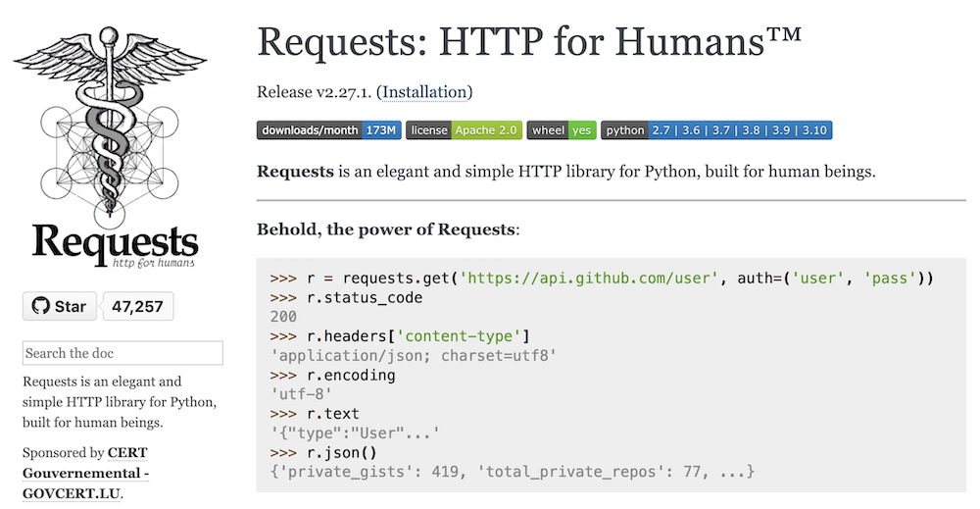Image resolution: width=980 pixels, height=509 pixels.
Task: Click the downloads/month 173M badge
Action: 328,130
